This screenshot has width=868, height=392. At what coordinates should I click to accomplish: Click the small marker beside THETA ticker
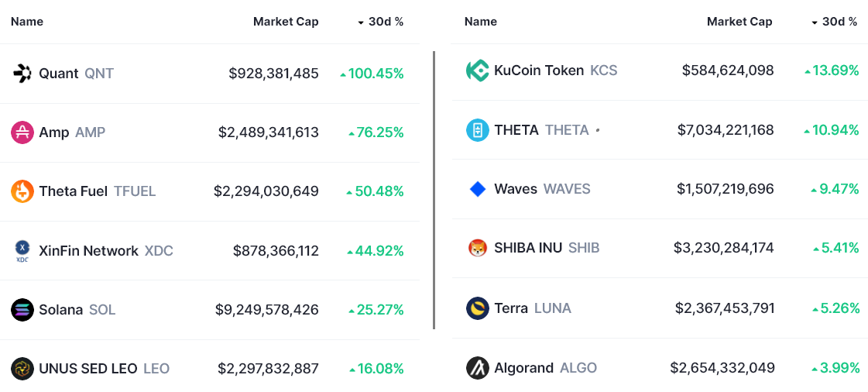(x=597, y=130)
